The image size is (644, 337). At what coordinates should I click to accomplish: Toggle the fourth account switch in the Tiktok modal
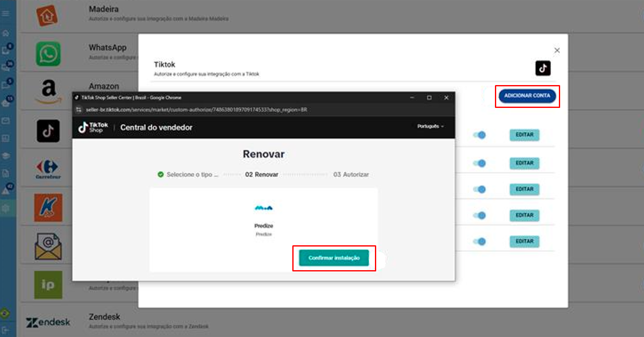[479, 215]
